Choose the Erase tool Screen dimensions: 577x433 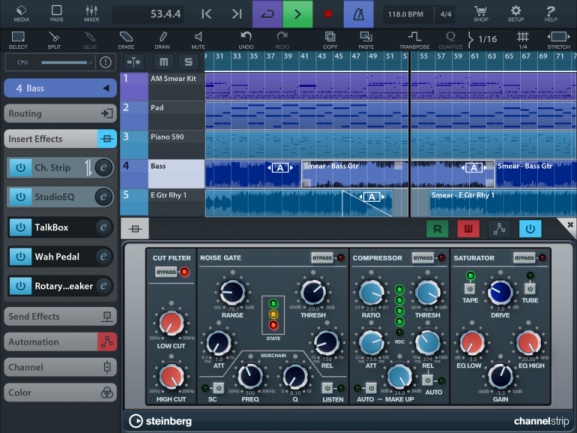tap(126, 40)
